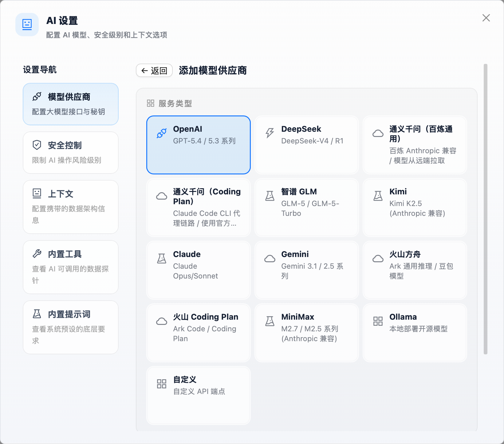The image size is (504, 444).
Task: Click the cloud icon for 通义千问（Coding Plan）
Action: (x=162, y=196)
